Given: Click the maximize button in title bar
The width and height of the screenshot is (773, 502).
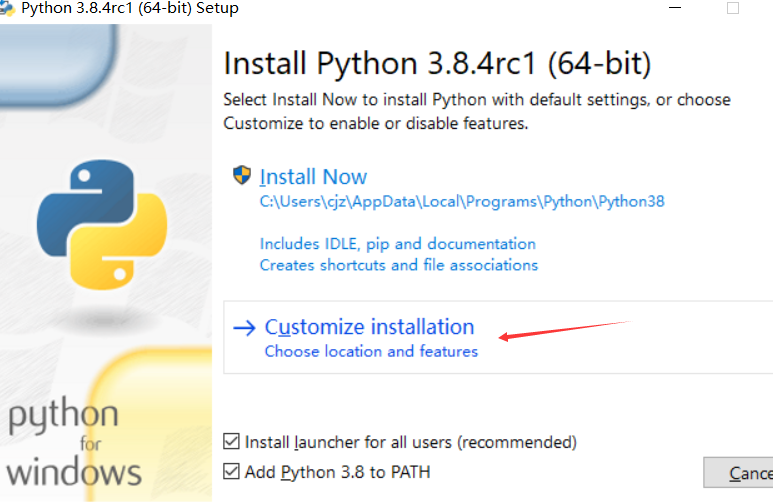Looking at the screenshot, I should [733, 8].
